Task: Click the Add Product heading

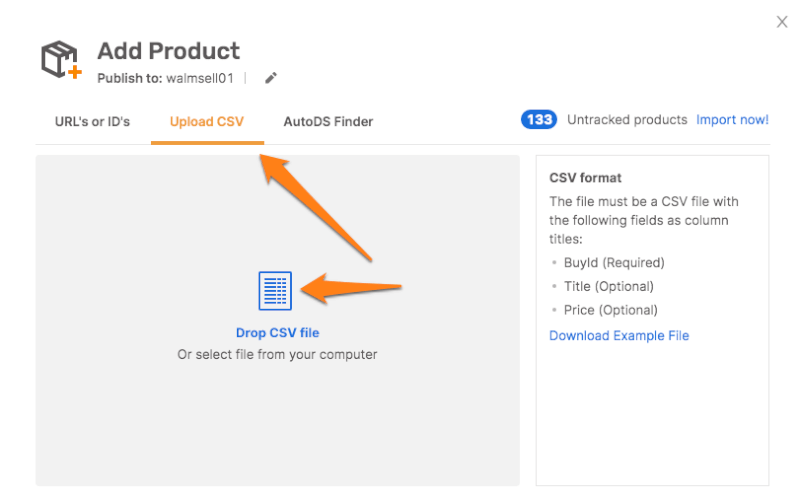Action: coord(168,51)
